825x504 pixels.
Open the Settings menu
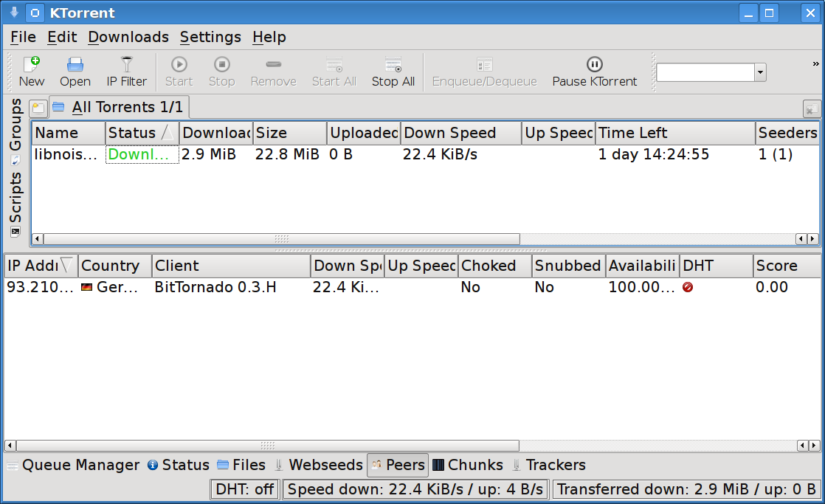click(210, 37)
